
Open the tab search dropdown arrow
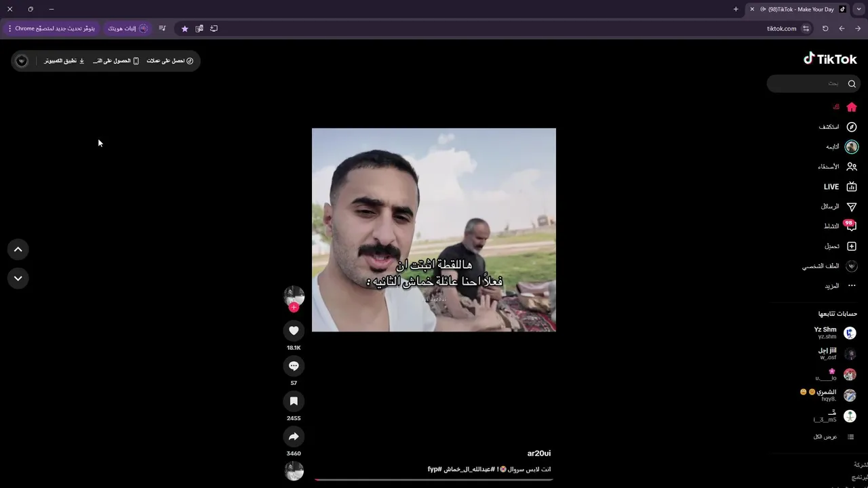click(859, 9)
